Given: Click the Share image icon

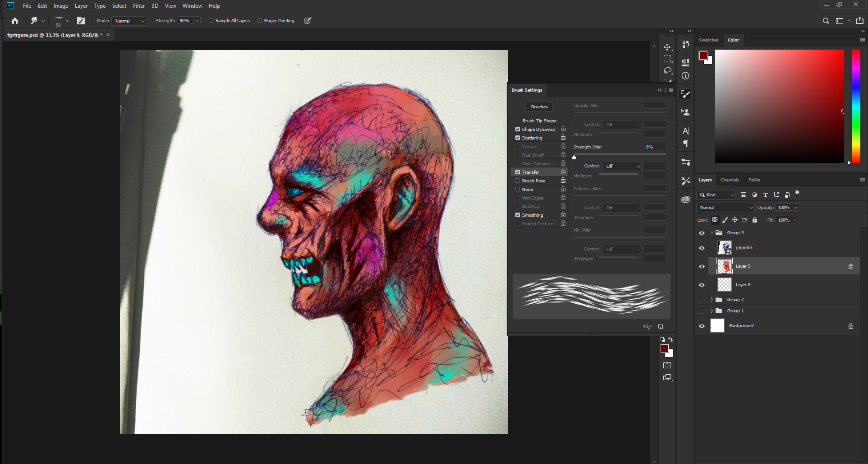Looking at the screenshot, I should tap(859, 20).
